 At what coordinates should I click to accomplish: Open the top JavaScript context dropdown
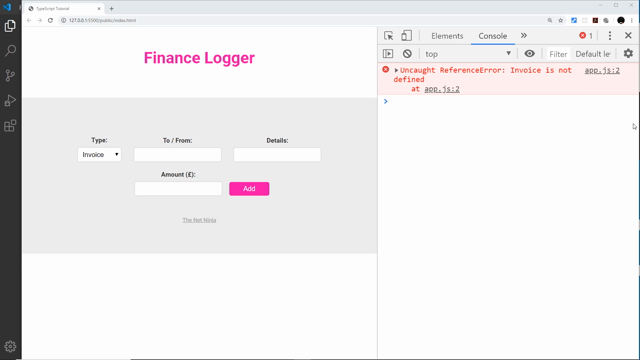(468, 54)
